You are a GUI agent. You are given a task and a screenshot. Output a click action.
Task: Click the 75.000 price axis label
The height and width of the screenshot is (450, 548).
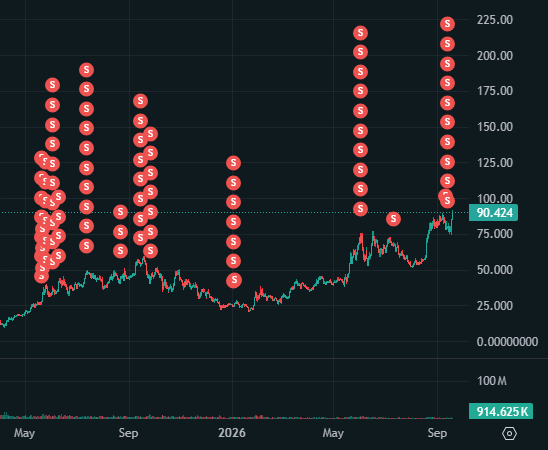(495, 234)
